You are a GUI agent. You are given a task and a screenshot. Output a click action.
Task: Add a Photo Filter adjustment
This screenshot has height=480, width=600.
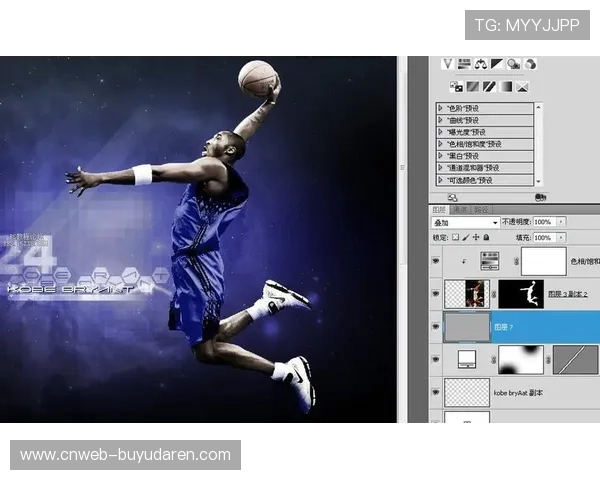pos(513,65)
